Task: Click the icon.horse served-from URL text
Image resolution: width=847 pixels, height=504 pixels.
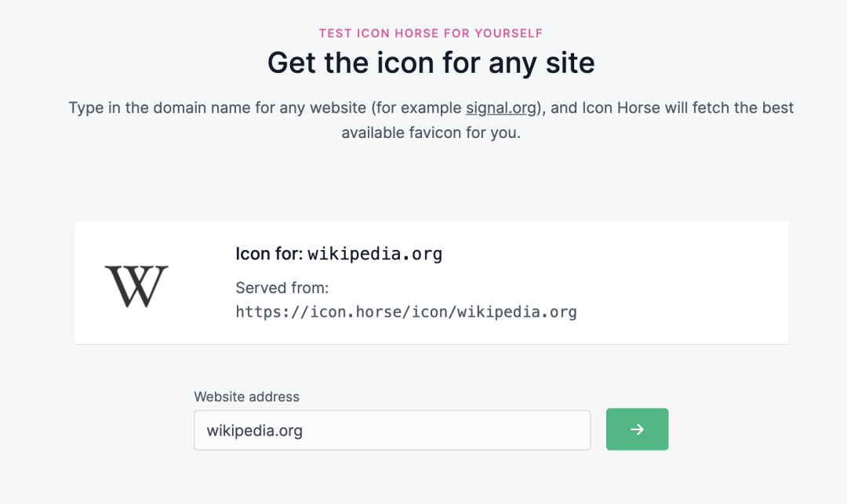Action: pyautogui.click(x=406, y=312)
